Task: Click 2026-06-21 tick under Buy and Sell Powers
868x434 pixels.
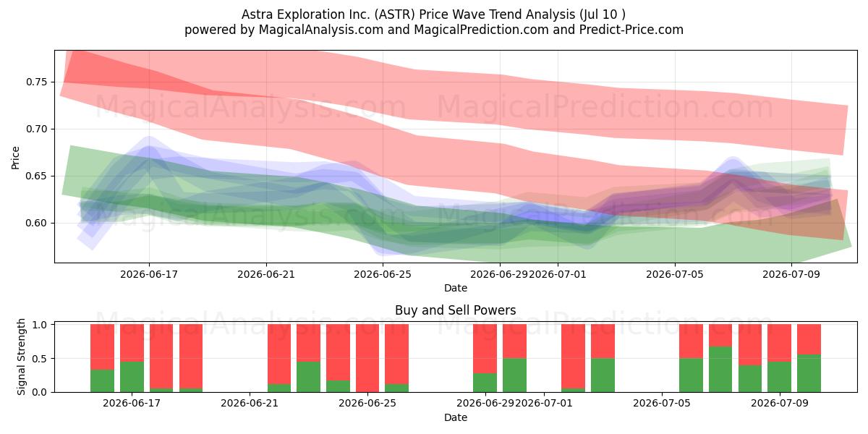Action: (250, 404)
